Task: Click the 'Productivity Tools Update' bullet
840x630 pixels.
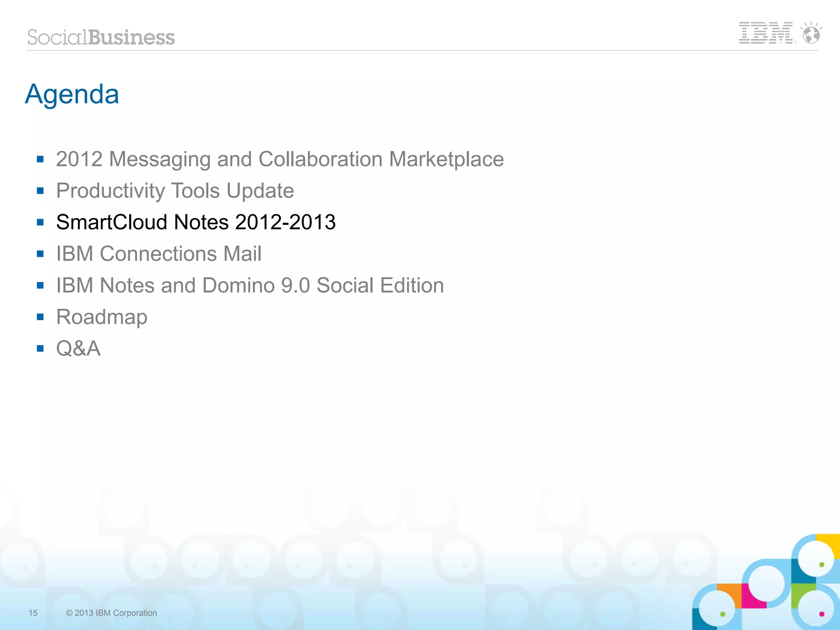Action: tap(175, 191)
